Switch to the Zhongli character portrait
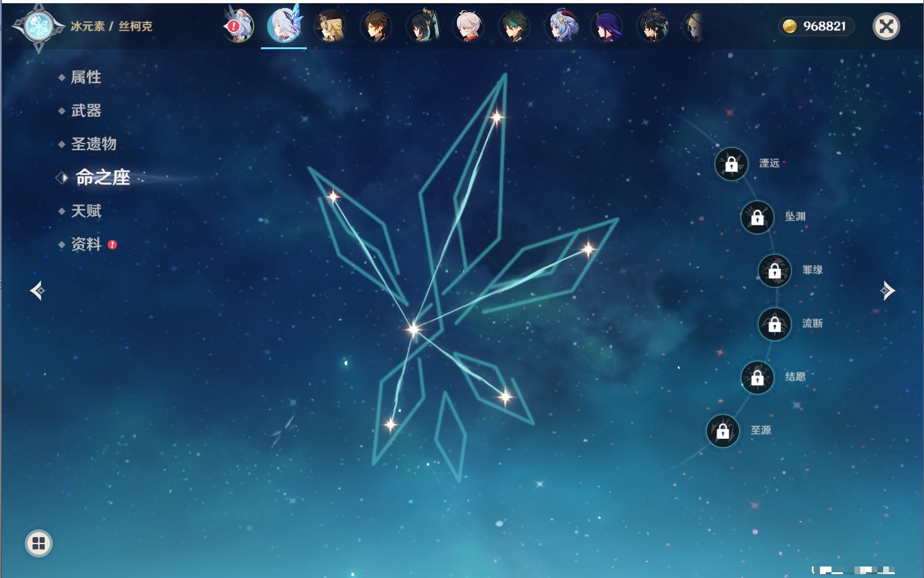 pos(376,26)
